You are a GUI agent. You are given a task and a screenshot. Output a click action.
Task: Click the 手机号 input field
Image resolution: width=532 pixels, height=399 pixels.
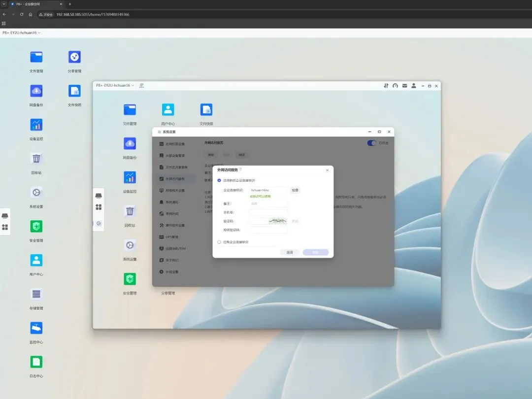(x=268, y=212)
